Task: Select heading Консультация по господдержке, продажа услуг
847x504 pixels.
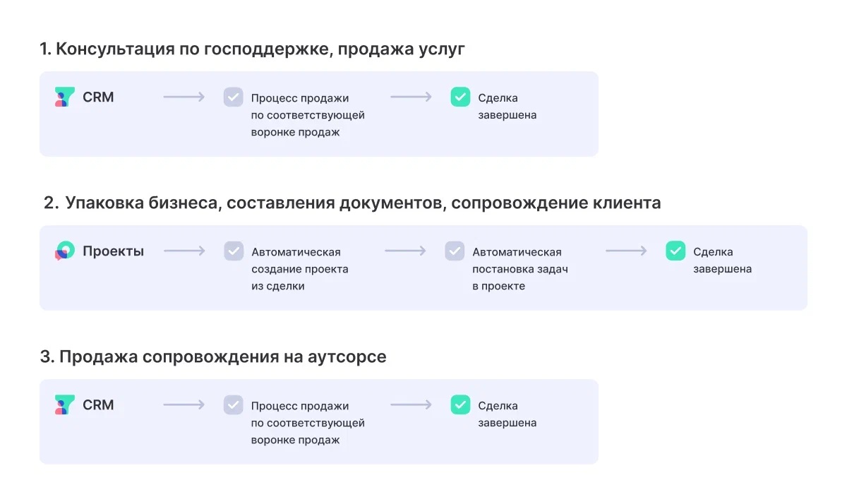Action: pos(253,49)
